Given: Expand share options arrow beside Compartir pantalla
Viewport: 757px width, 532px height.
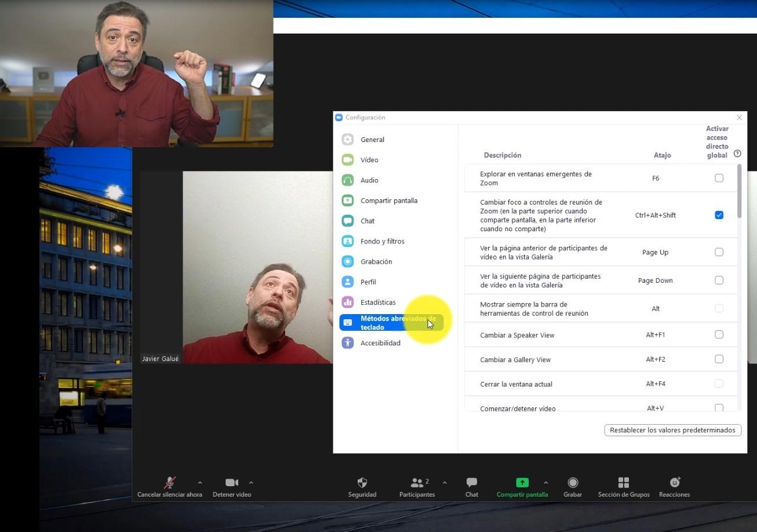Looking at the screenshot, I should tap(545, 482).
